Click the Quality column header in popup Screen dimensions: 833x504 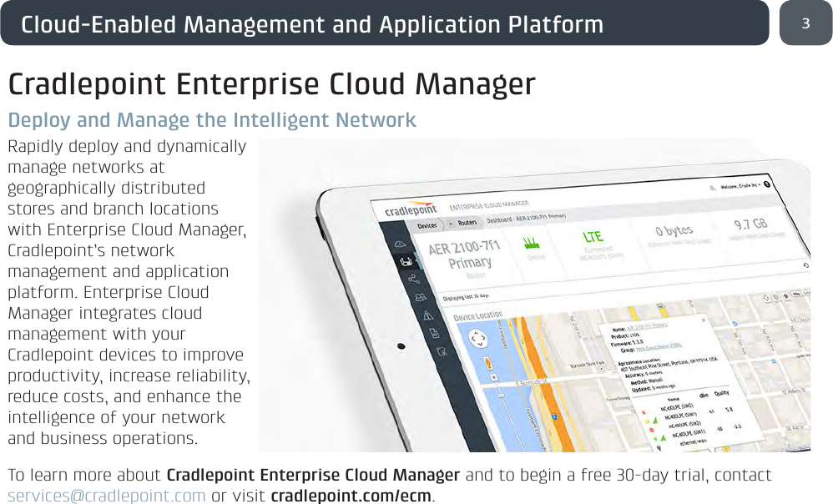(721, 393)
